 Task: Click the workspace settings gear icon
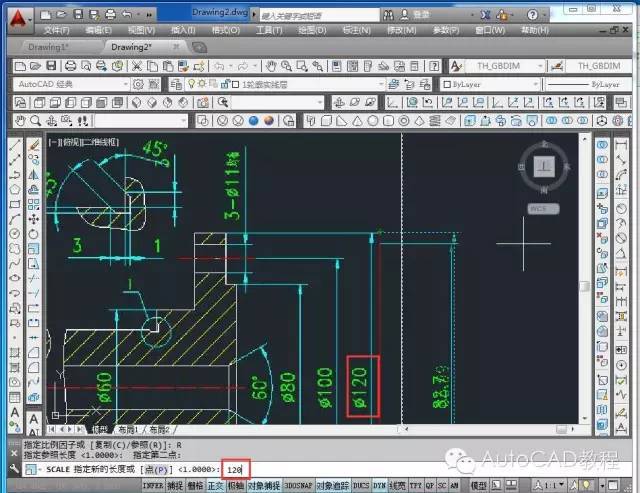[138, 84]
